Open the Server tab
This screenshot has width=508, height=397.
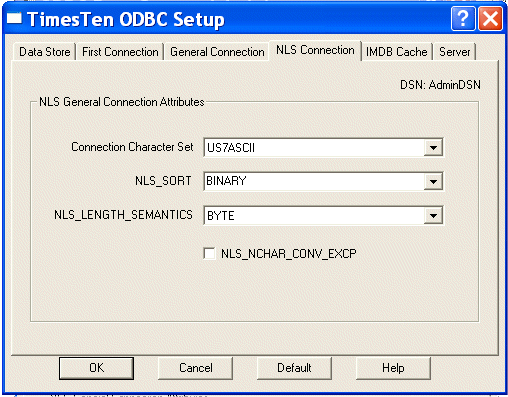click(454, 52)
